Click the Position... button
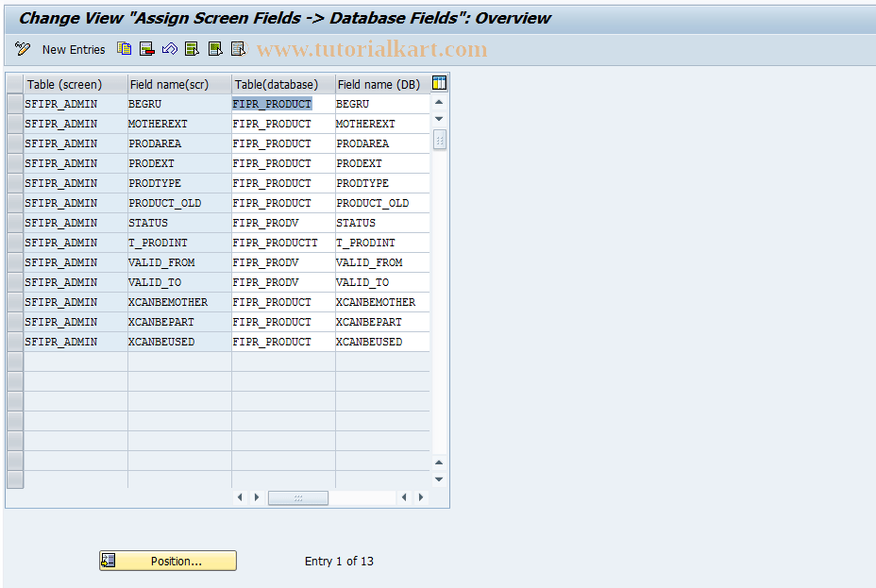The image size is (876, 588). (x=167, y=560)
